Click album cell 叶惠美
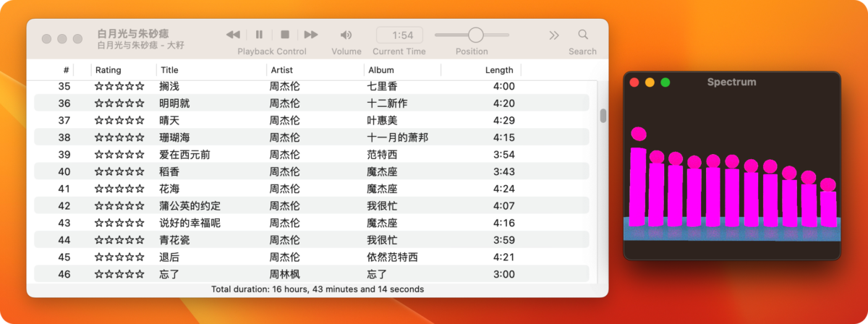The image size is (868, 324). (x=383, y=120)
